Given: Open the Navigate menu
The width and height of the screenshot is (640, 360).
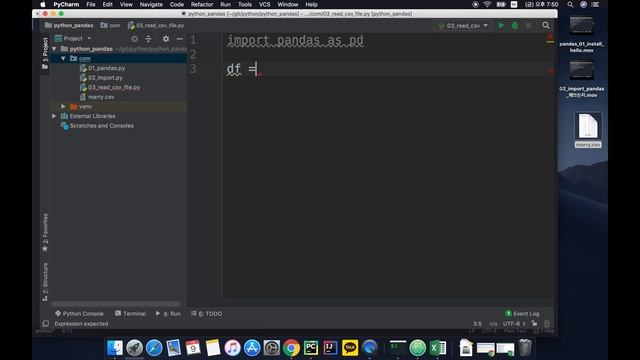Looking at the screenshot, I should coord(151,4).
